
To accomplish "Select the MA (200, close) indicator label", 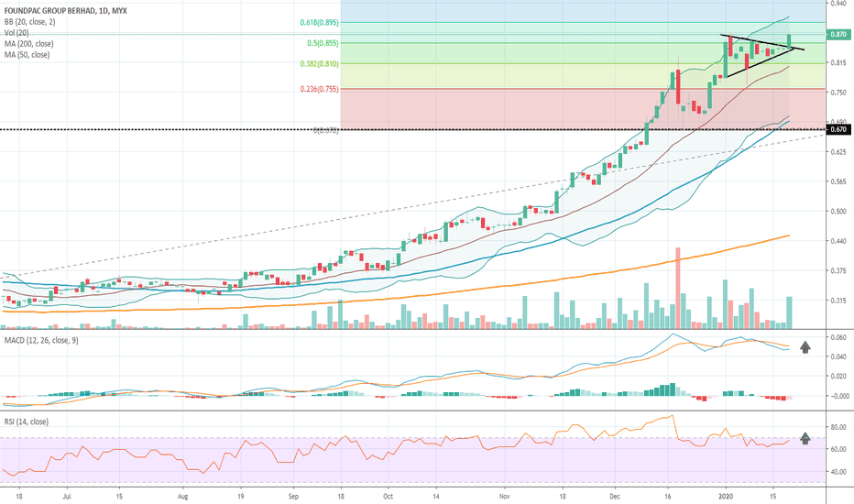I will pos(29,44).
